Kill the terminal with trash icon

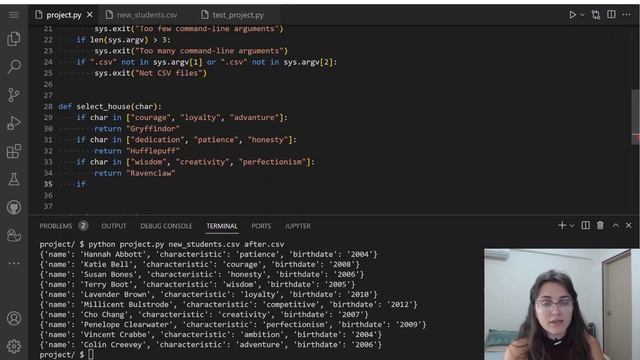(600, 225)
